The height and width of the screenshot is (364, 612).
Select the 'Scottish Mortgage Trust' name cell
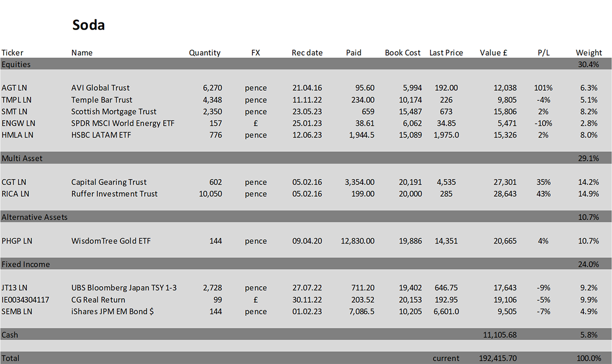pos(114,112)
